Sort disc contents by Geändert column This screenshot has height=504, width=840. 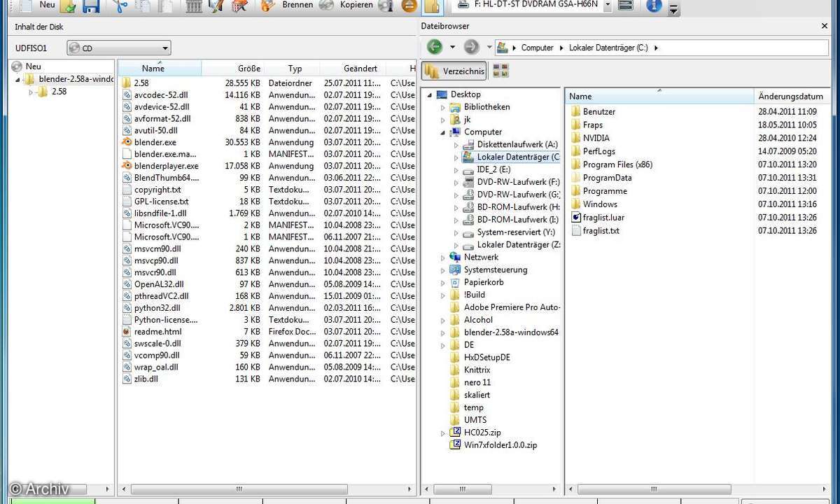coord(360,69)
